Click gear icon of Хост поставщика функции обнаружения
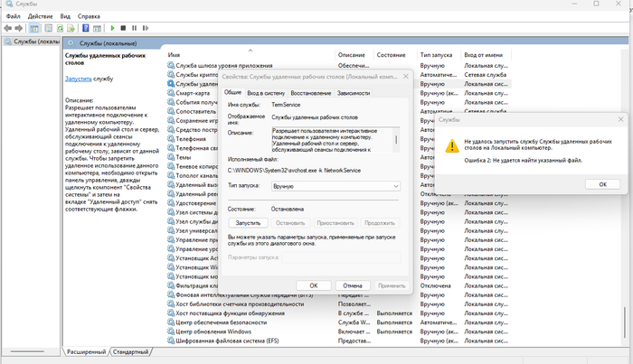This screenshot has width=633, height=364. point(171,313)
